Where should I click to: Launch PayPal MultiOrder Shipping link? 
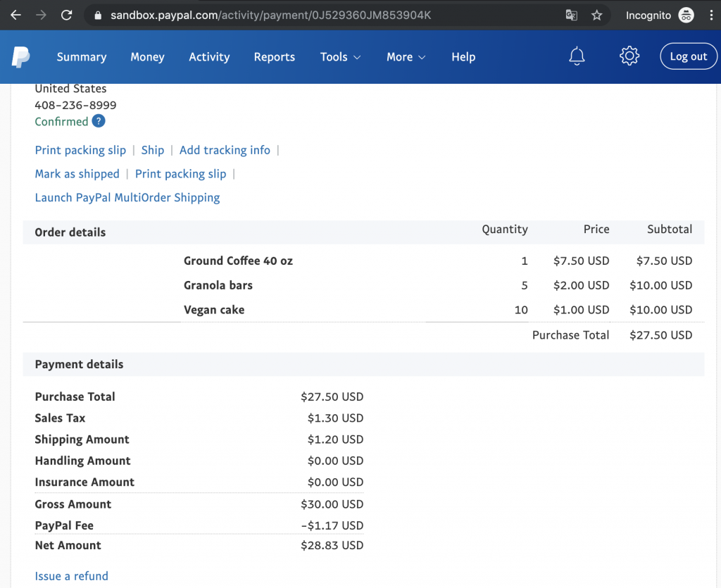[127, 198]
